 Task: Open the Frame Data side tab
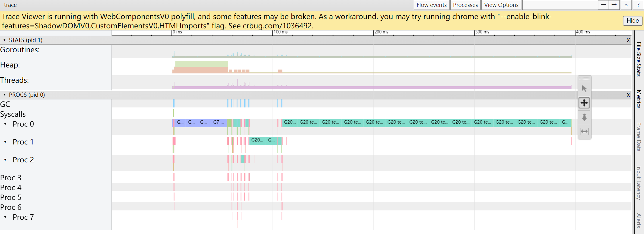tap(639, 137)
